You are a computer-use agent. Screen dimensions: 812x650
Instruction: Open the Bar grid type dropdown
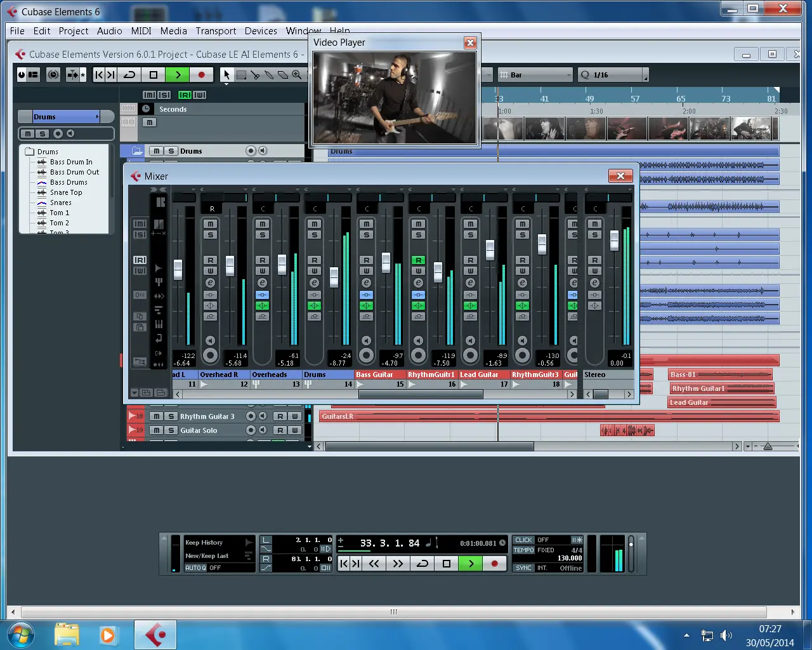click(x=535, y=75)
